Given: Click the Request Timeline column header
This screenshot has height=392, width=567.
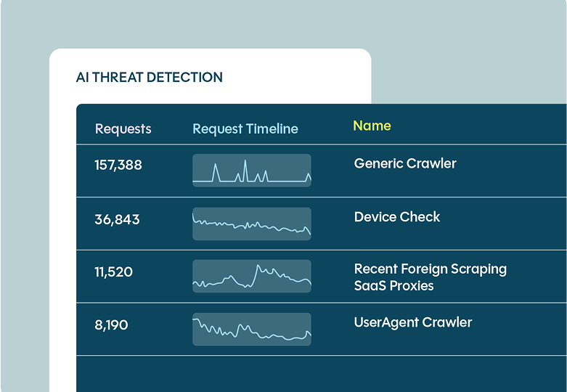Looking at the screenshot, I should 245,129.
